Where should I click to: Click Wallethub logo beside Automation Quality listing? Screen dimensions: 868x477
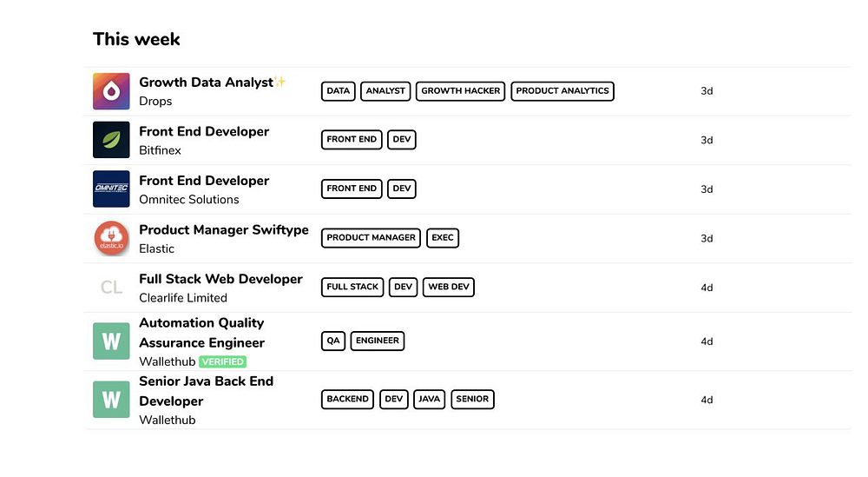[x=111, y=341]
